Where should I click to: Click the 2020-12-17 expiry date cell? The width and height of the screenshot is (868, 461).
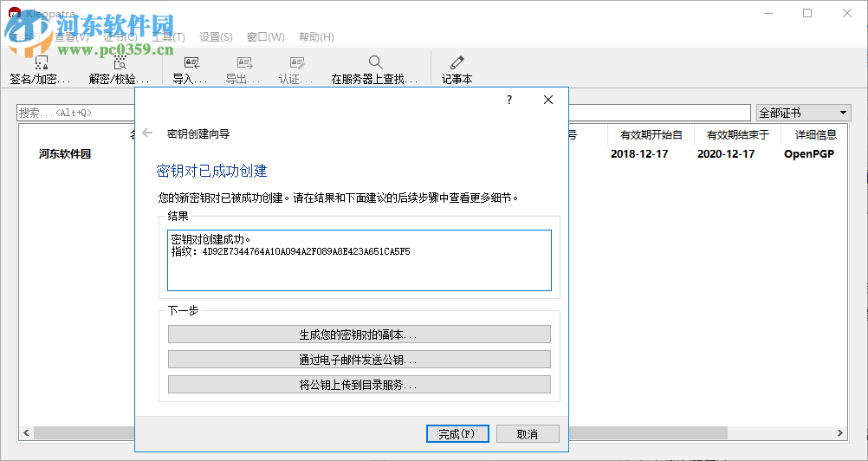click(726, 154)
